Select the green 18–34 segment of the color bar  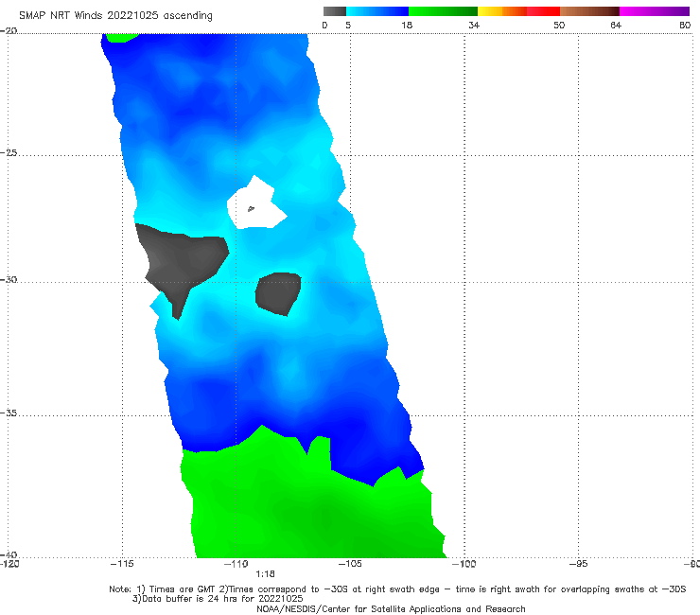pos(443,11)
